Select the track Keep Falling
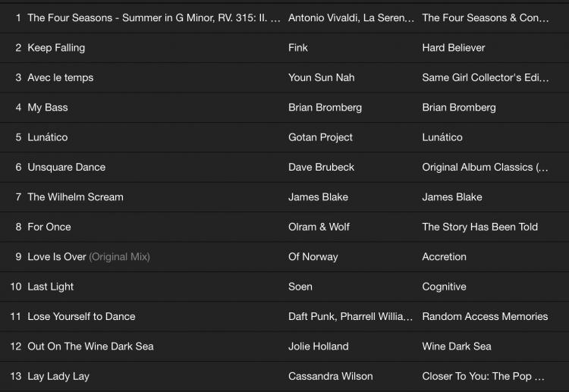 coord(56,48)
